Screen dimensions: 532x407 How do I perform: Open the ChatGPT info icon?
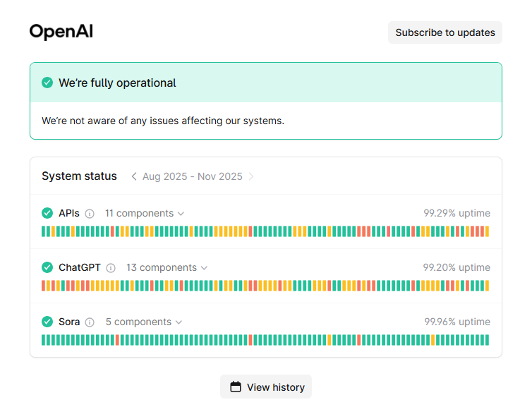(x=111, y=268)
